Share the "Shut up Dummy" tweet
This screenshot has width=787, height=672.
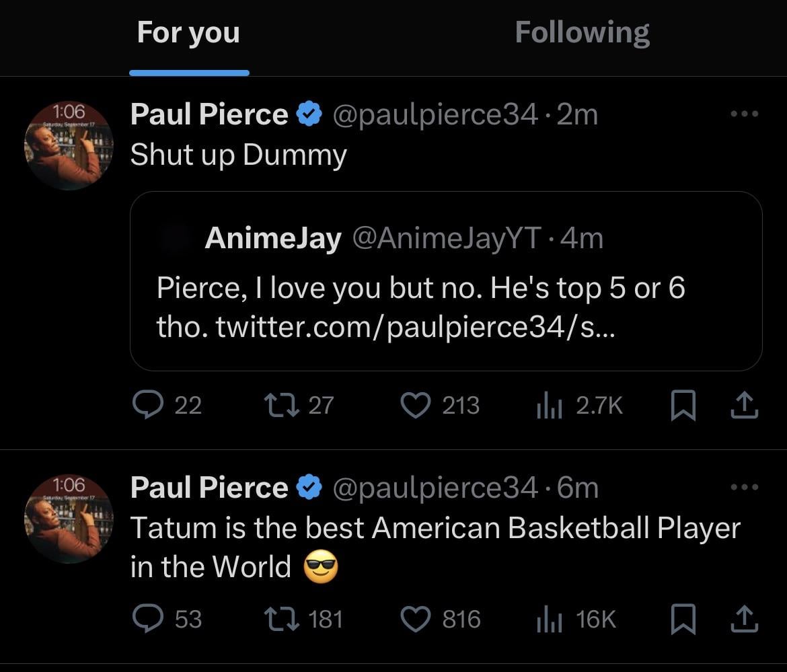pos(745,406)
